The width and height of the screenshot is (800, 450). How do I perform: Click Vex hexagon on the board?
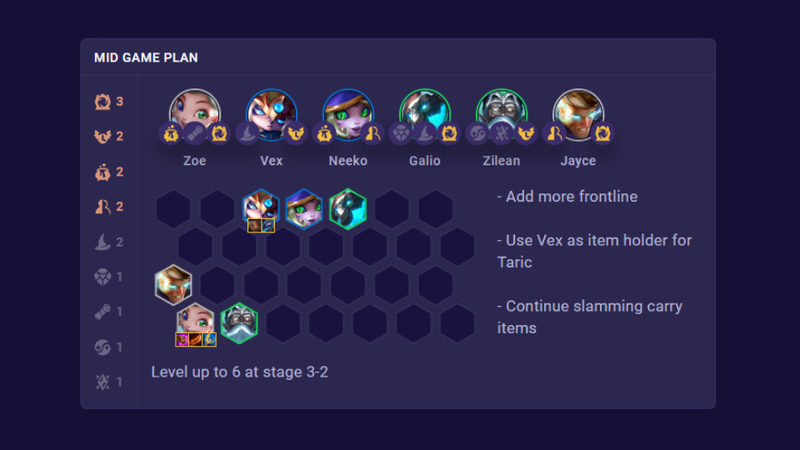click(261, 209)
